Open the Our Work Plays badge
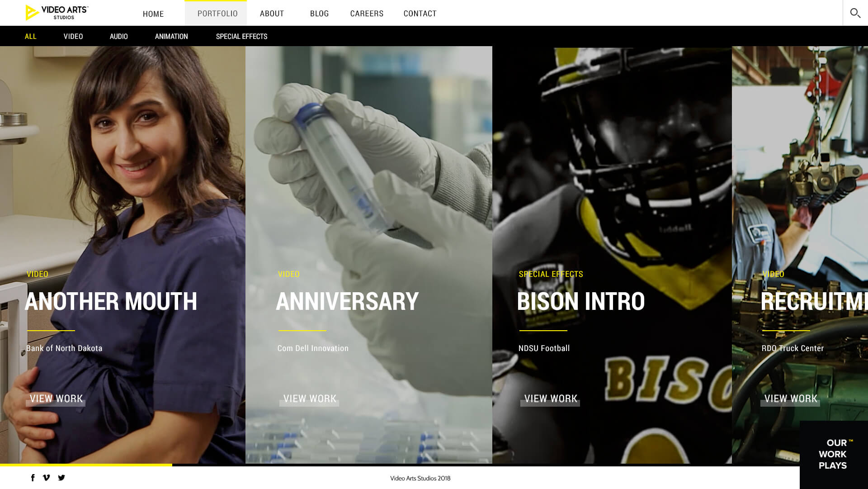The image size is (868, 489). 833,454
